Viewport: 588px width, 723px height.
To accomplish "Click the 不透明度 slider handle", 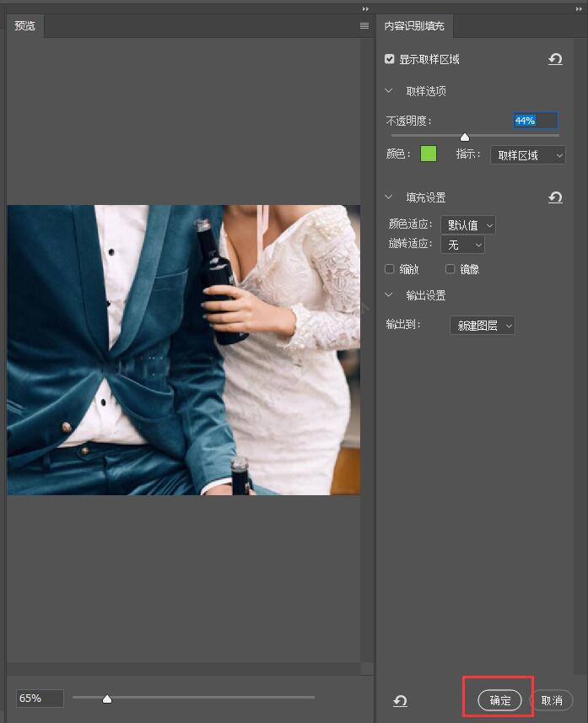I will [x=465, y=137].
